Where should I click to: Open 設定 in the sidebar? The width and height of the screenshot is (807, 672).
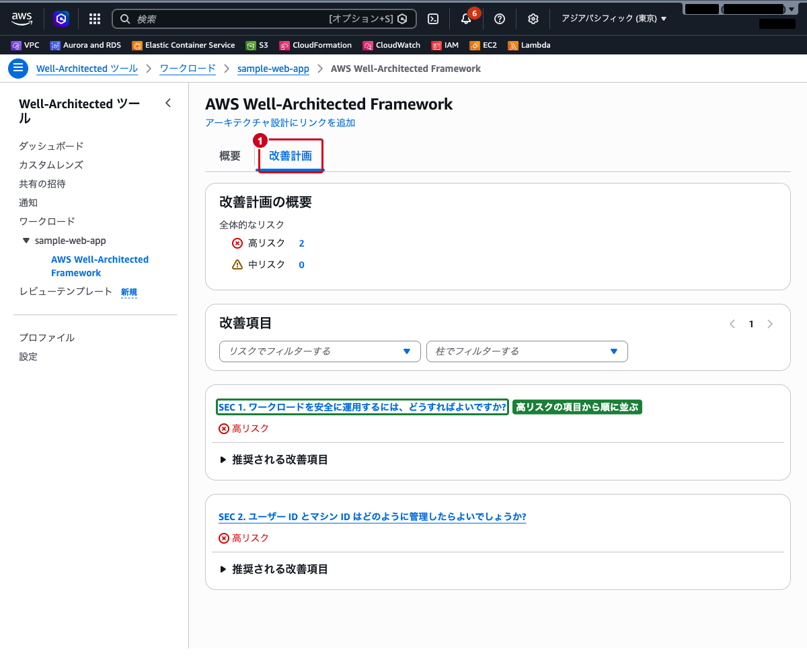pos(28,357)
